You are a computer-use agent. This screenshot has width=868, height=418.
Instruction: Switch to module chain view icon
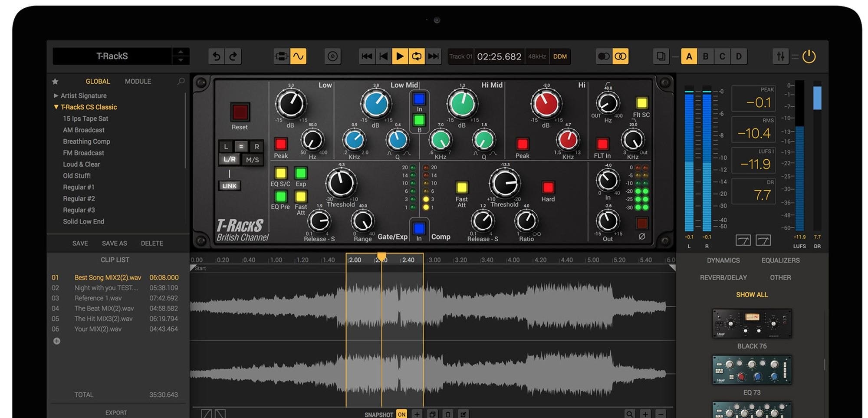point(282,56)
